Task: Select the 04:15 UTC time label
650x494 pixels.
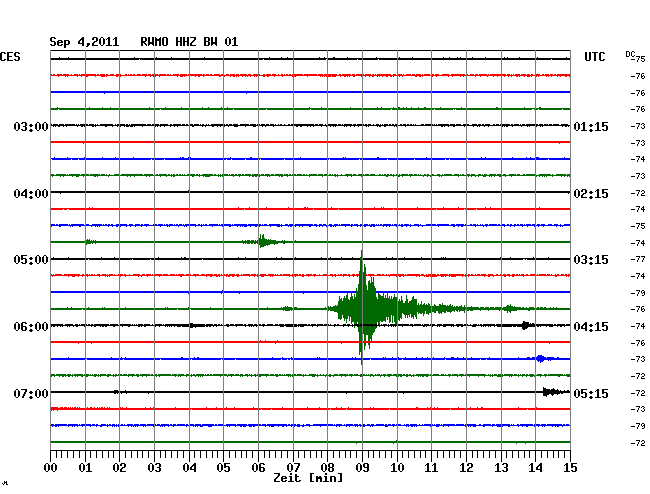Action: (x=591, y=327)
